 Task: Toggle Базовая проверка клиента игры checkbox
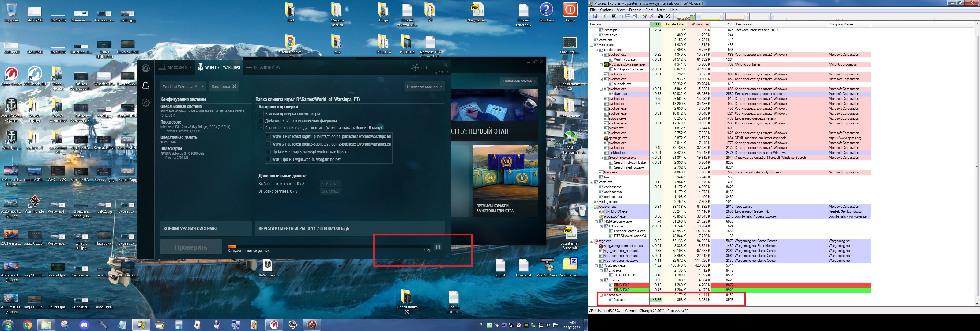(x=261, y=114)
